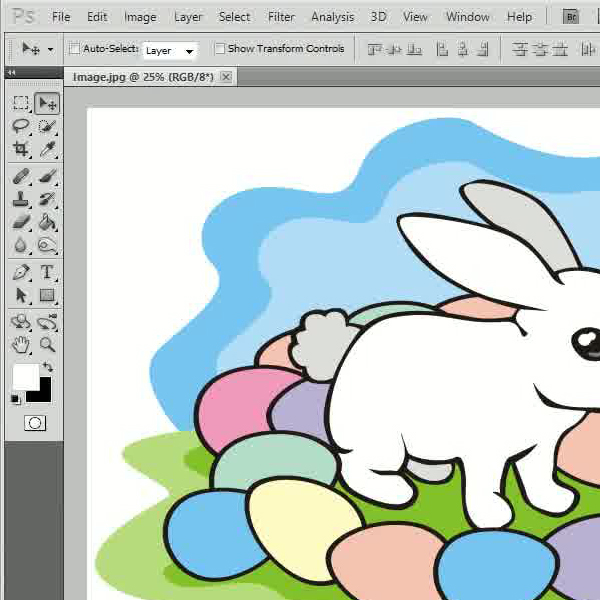Open the Auto-Select Layer dropdown
This screenshot has width=600, height=600.
170,51
